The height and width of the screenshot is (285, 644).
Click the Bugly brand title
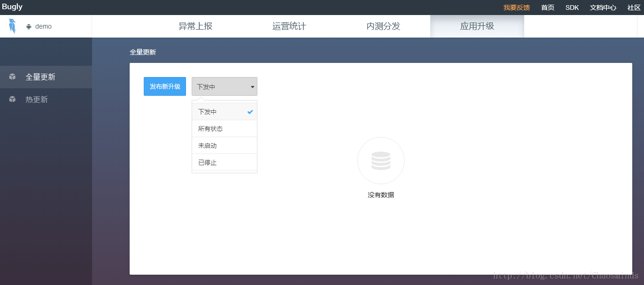point(12,7)
